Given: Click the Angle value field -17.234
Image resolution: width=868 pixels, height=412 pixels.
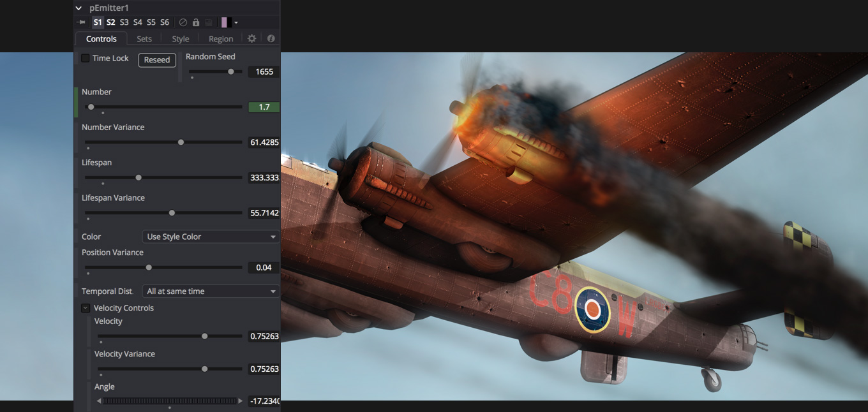Looking at the screenshot, I should (264, 401).
